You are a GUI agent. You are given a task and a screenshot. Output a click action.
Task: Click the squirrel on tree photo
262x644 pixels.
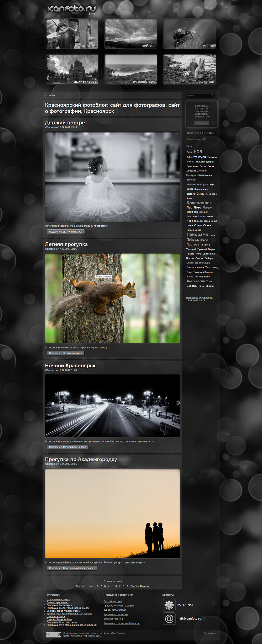click(112, 298)
